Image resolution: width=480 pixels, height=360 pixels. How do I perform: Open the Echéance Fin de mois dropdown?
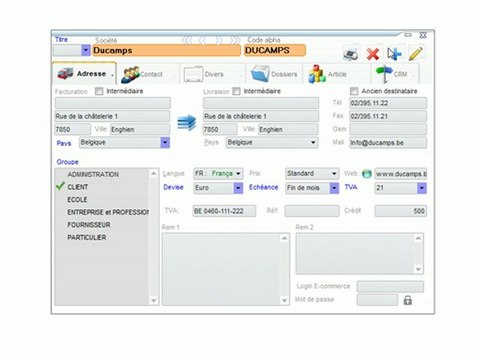coord(334,188)
